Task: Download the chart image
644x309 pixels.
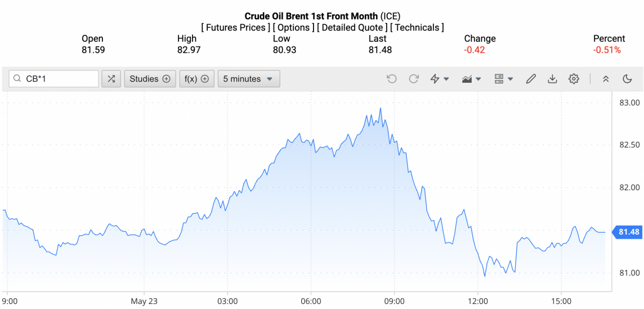Action: tap(552, 79)
